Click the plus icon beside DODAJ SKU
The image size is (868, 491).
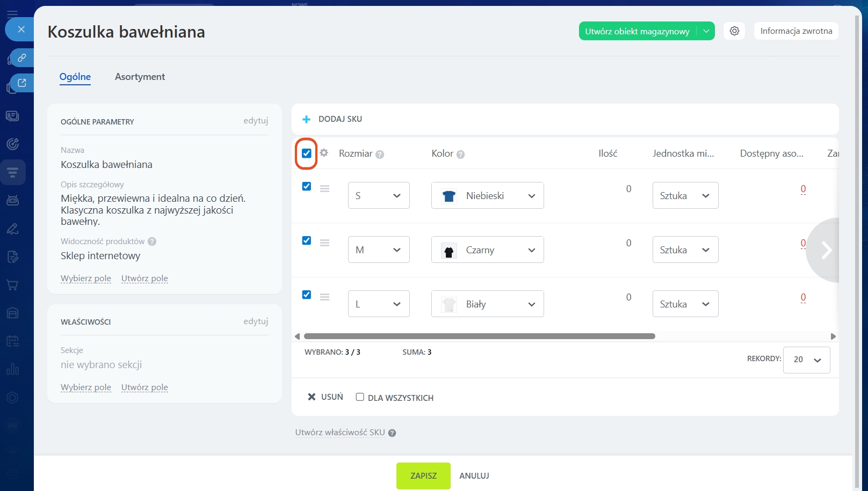point(306,119)
